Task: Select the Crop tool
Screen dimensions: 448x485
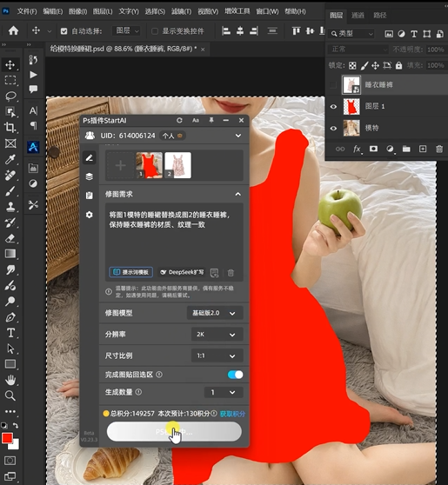Action: click(x=10, y=128)
